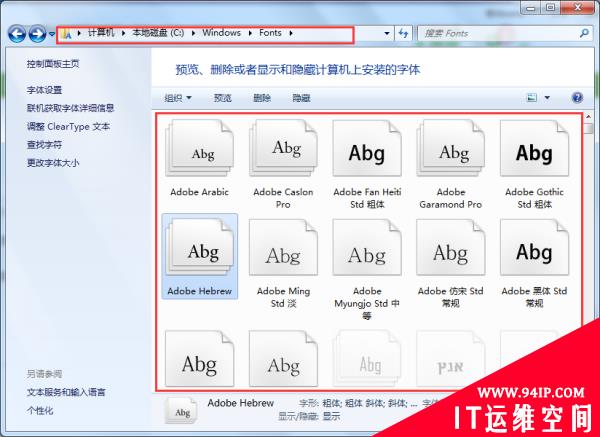Select 计算机 in the address path
The height and width of the screenshot is (437, 600).
point(101,33)
